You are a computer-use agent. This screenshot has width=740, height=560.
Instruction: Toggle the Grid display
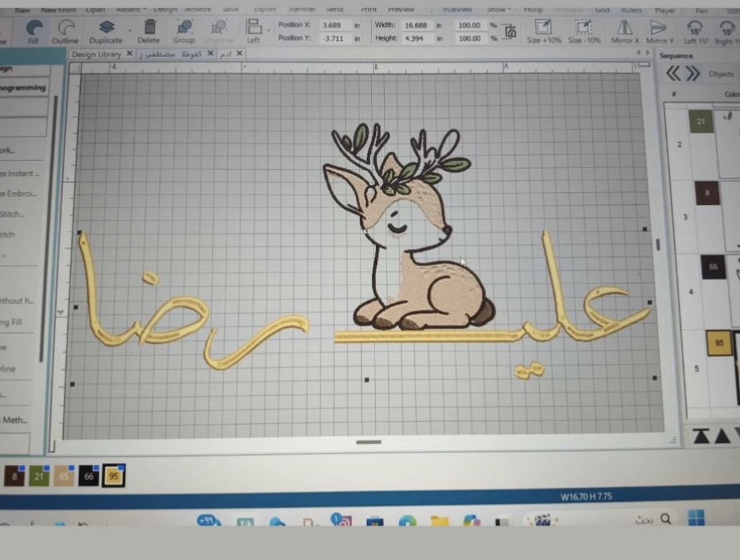pos(602,10)
